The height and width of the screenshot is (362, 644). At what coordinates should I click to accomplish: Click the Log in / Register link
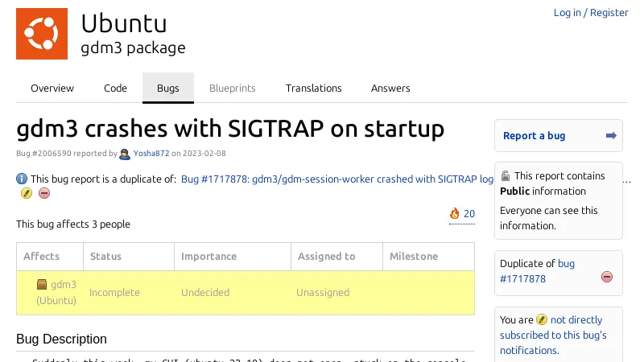coord(590,13)
